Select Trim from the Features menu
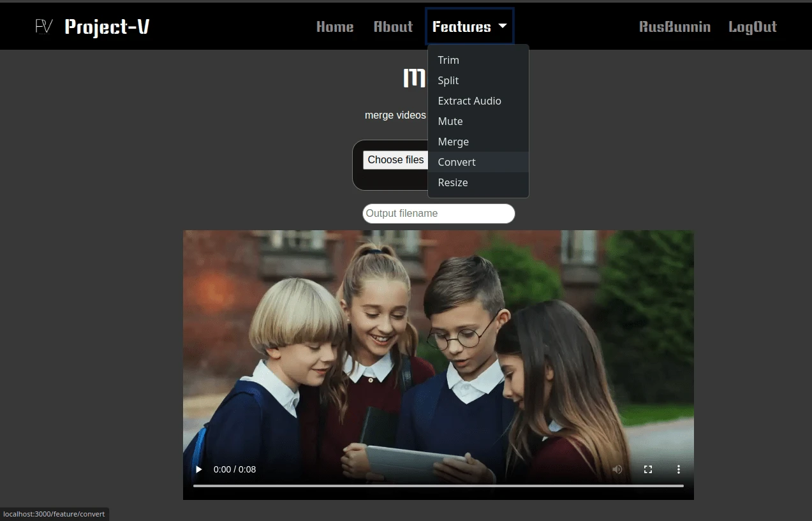The height and width of the screenshot is (521, 812). [478, 60]
